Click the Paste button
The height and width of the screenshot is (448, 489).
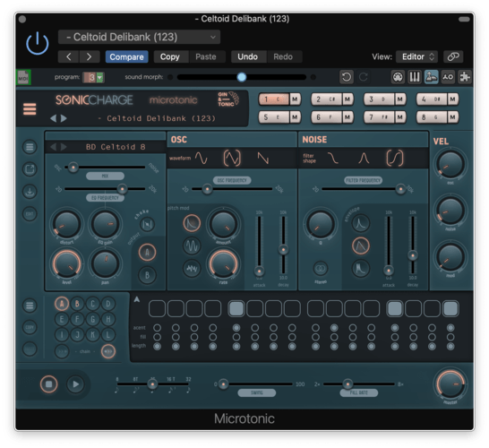[206, 56]
